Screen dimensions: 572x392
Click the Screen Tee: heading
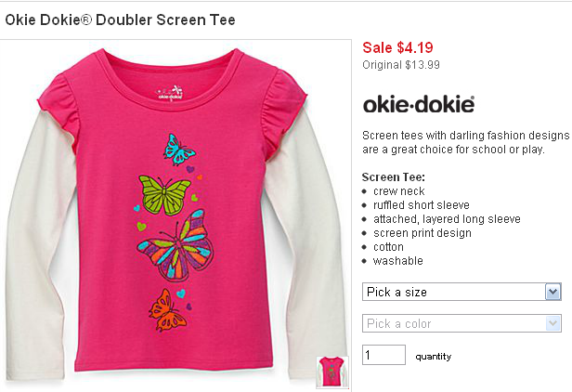pos(394,177)
